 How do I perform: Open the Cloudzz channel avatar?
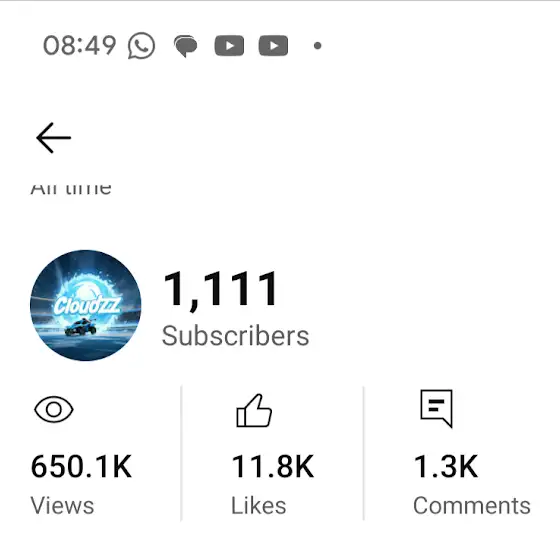coord(86,305)
